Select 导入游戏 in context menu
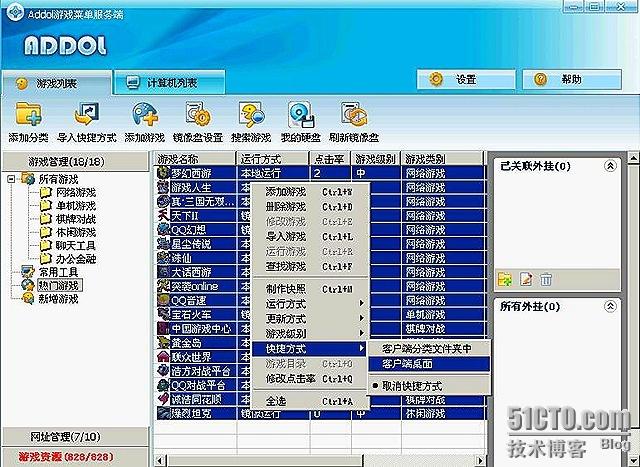Image resolution: width=640 pixels, height=467 pixels. 311,236
